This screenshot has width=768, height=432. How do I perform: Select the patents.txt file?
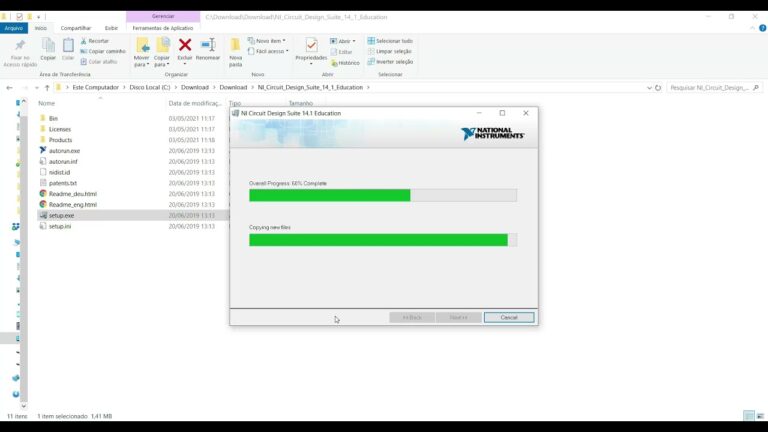tap(63, 183)
